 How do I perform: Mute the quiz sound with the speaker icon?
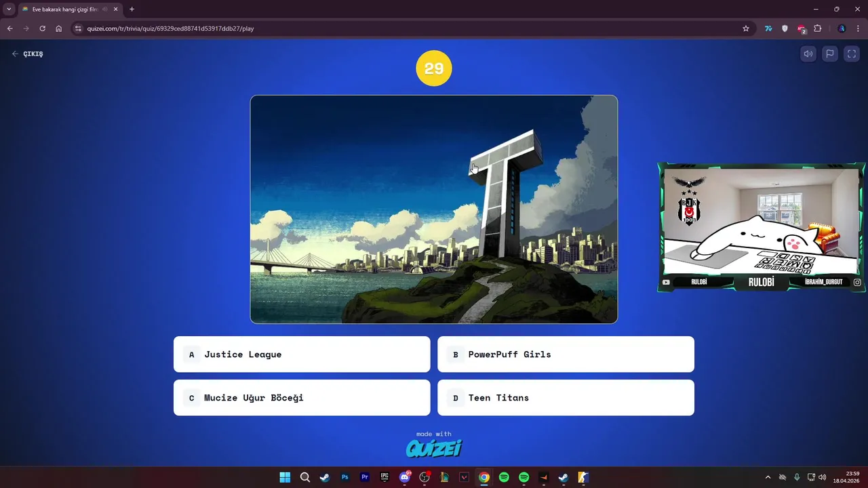pos(808,54)
